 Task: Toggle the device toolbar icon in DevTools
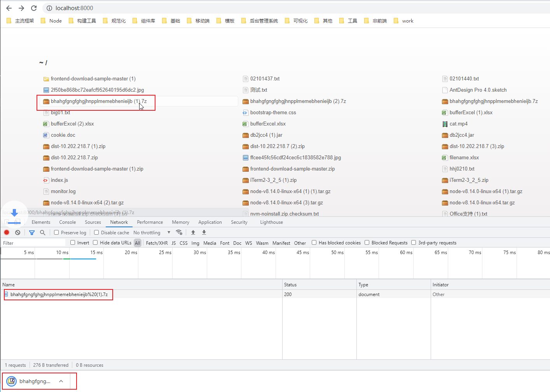(x=17, y=222)
